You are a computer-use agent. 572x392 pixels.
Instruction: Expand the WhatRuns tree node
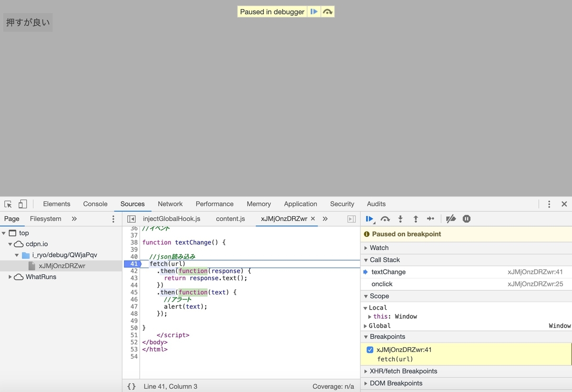(x=10, y=277)
